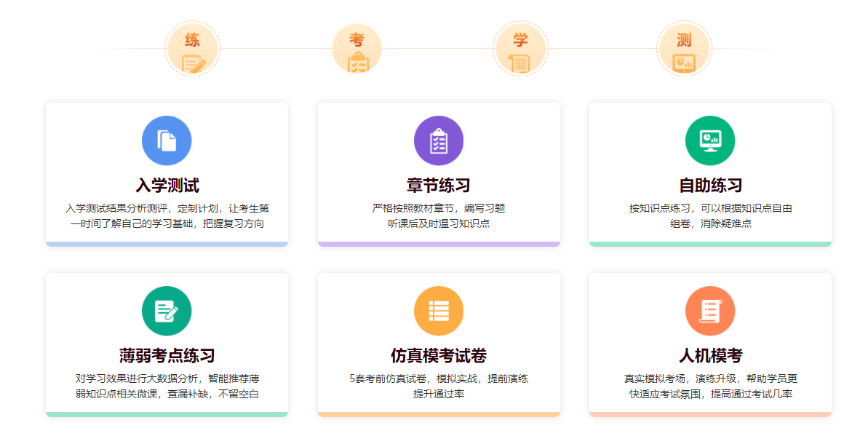Click the 练 practice step icon
This screenshot has width=868, height=436.
tap(193, 49)
